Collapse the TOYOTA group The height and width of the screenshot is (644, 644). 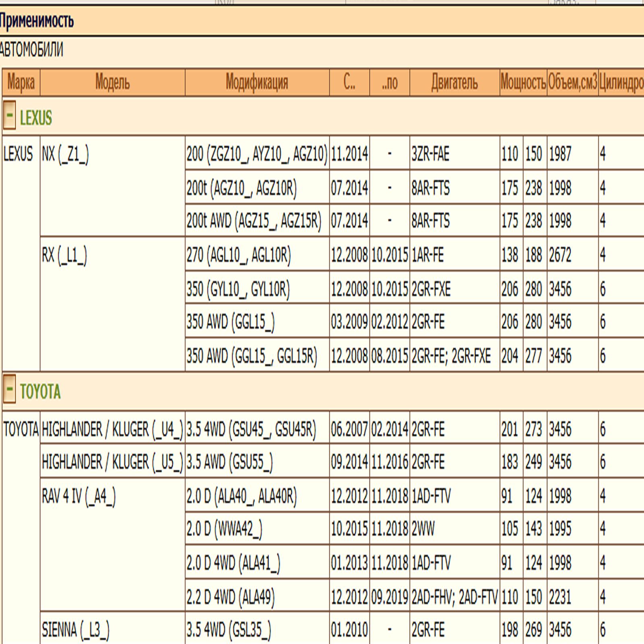point(9,389)
